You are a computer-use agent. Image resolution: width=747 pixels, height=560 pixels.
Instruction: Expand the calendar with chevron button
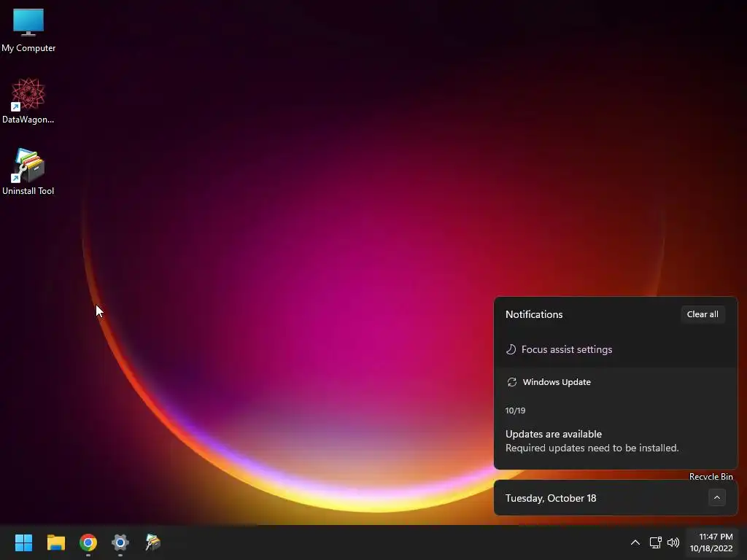(x=716, y=497)
